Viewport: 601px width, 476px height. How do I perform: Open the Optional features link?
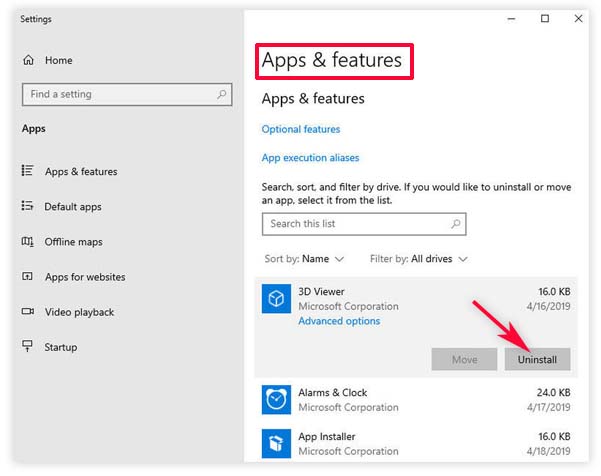[x=301, y=129]
